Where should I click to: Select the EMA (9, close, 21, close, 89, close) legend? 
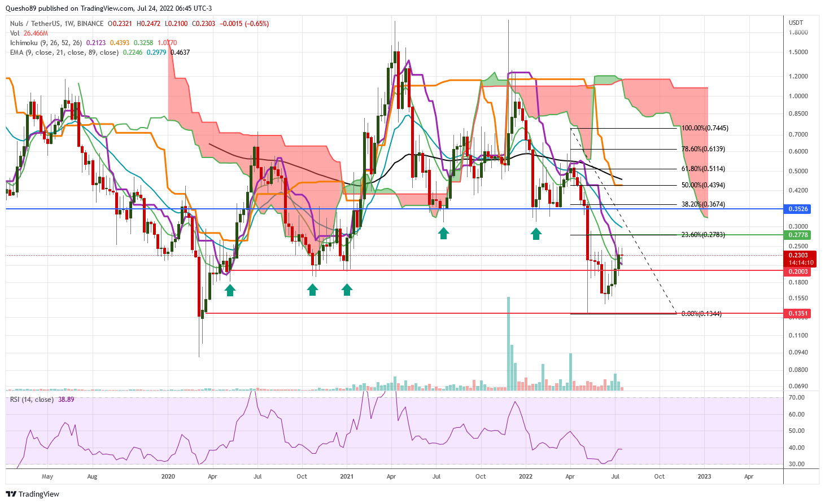(x=64, y=52)
